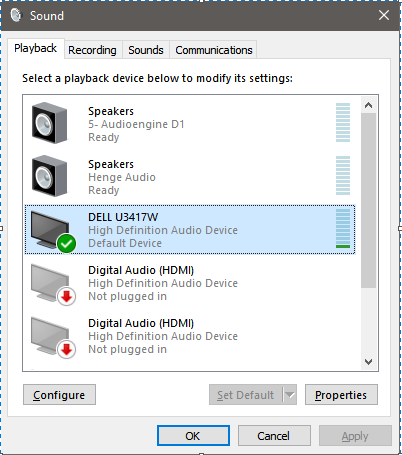Image resolution: width=402 pixels, height=455 pixels.
Task: Close the Sound dialog
Action: pos(384,15)
